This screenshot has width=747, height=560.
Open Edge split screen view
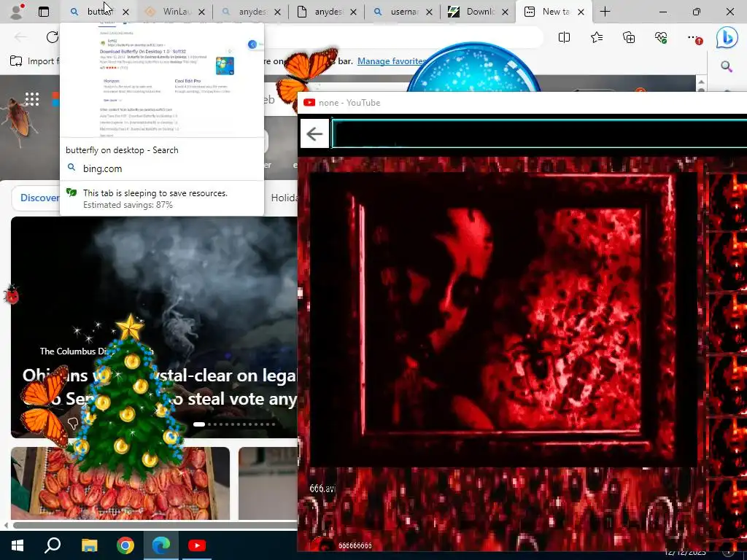tap(564, 37)
